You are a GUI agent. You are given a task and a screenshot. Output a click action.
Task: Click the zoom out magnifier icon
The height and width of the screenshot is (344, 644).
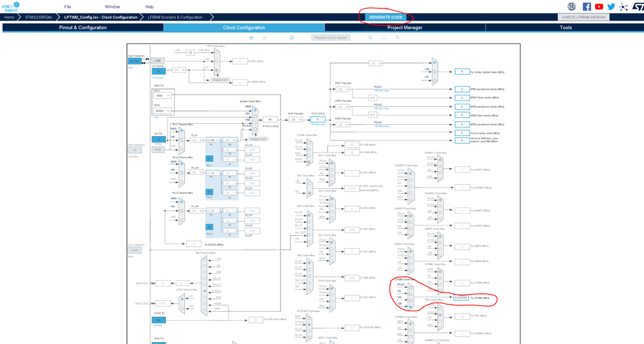click(398, 37)
